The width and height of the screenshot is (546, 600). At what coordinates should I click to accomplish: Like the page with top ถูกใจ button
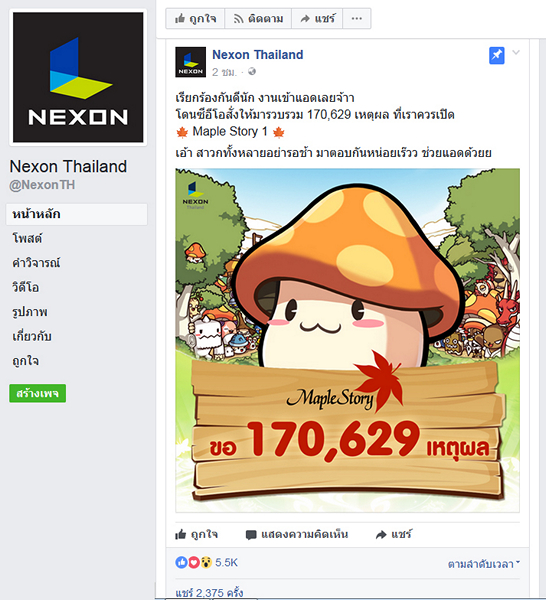(195, 18)
